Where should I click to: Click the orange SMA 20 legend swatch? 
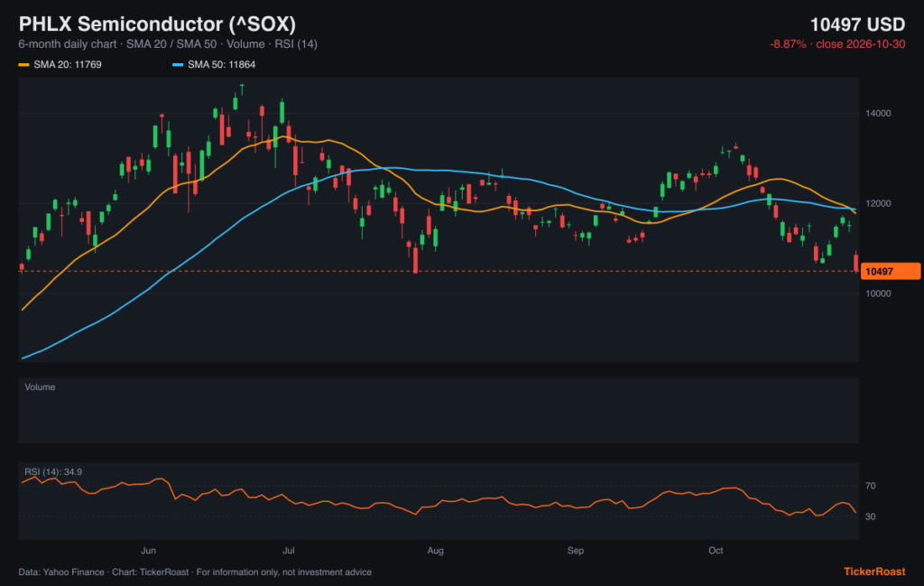tap(23, 65)
